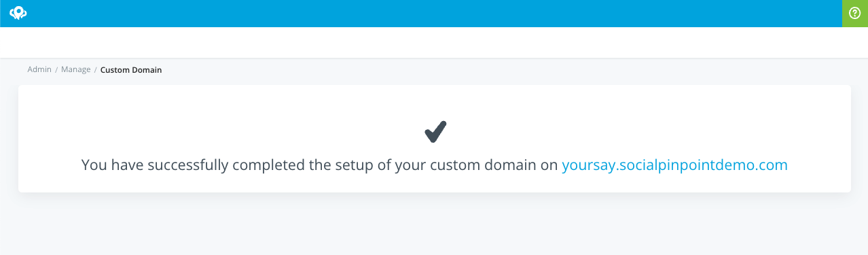
Task: Open help via question mark icon
Action: coord(855,14)
